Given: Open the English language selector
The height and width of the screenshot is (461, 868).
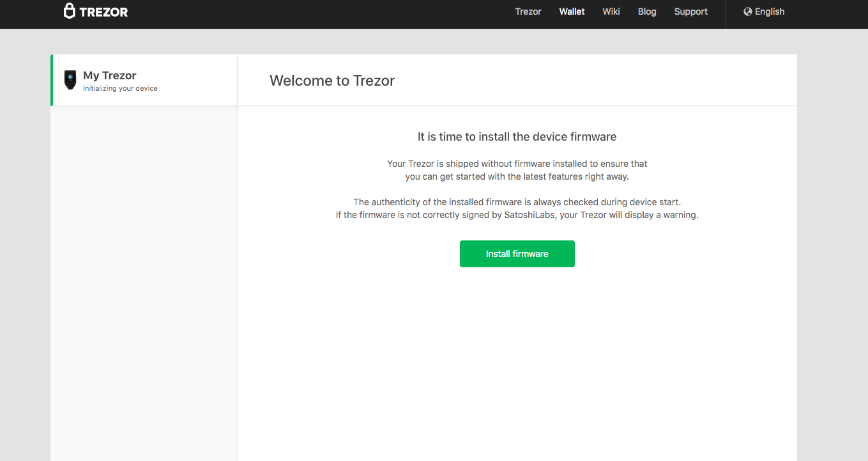Looking at the screenshot, I should point(764,12).
